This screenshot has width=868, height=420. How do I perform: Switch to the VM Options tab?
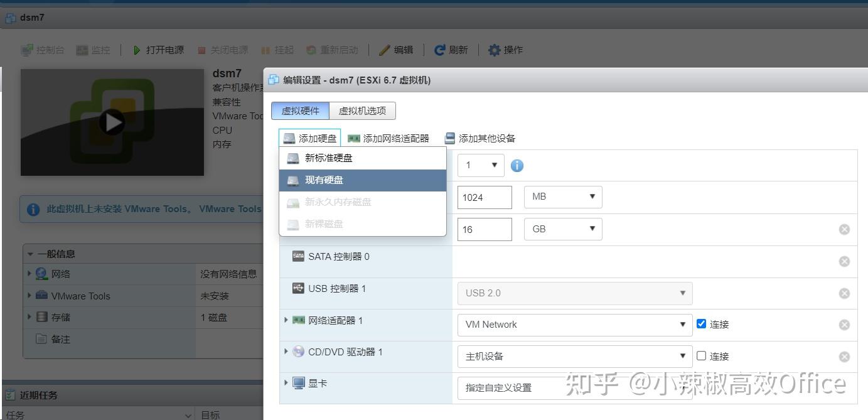(362, 111)
